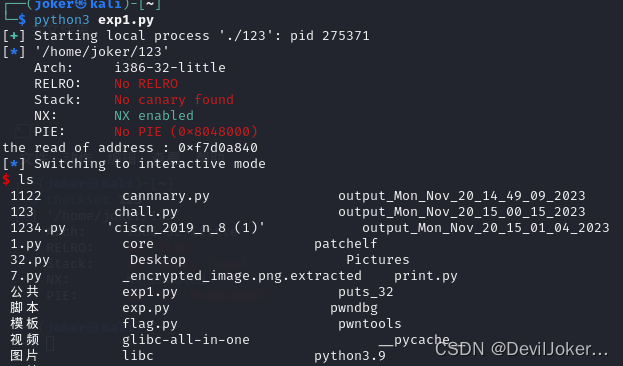This screenshot has height=366, width=623.
Task: Select the 'Starting local process' line
Action: coord(186,36)
